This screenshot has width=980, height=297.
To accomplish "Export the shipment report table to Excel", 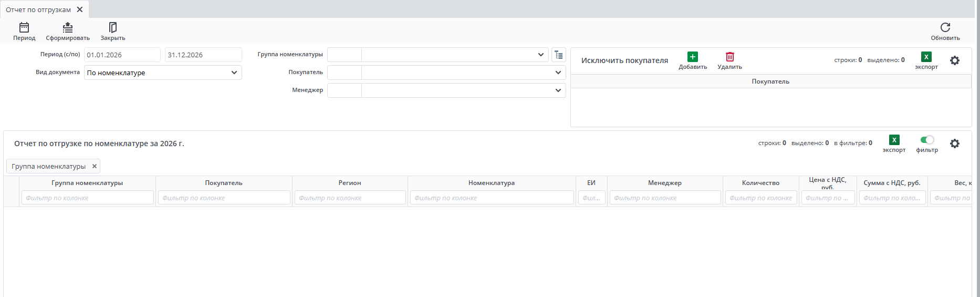I will click(894, 140).
